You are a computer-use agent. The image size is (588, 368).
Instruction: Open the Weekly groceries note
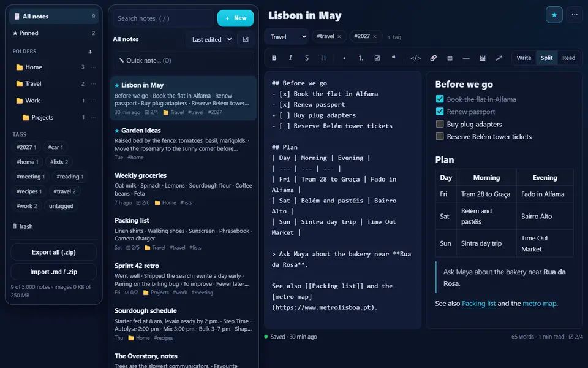pos(183,188)
